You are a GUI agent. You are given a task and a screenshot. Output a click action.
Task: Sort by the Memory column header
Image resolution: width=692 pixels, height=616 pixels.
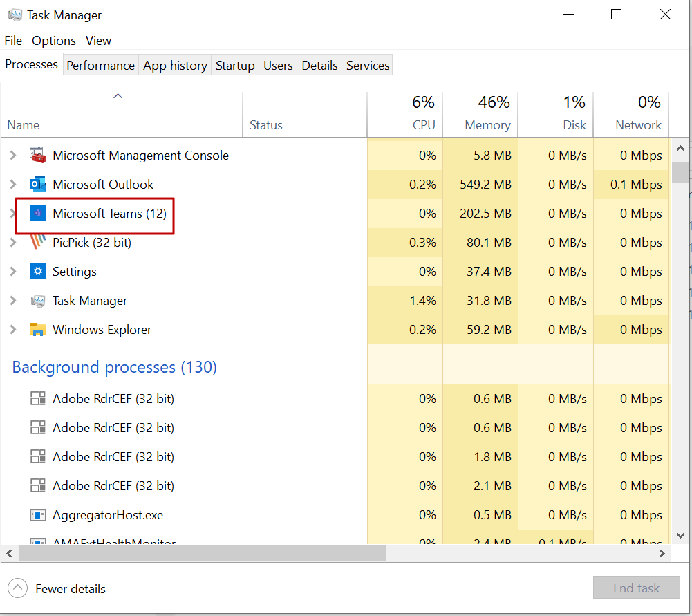click(x=480, y=114)
